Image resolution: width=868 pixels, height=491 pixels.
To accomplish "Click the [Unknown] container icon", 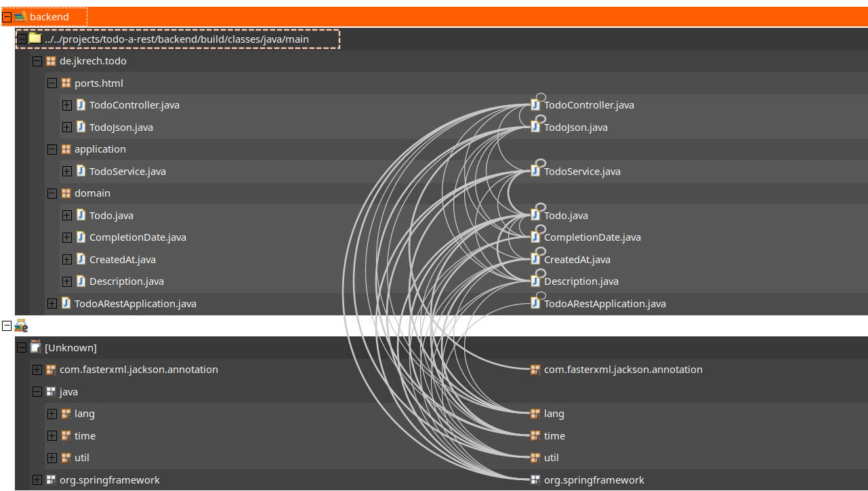I will (x=35, y=347).
